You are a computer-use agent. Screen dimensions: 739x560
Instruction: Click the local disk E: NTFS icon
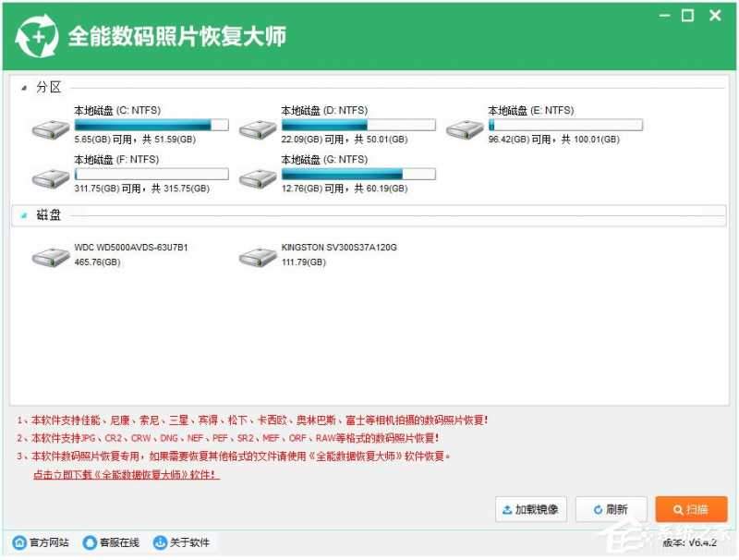(x=465, y=128)
